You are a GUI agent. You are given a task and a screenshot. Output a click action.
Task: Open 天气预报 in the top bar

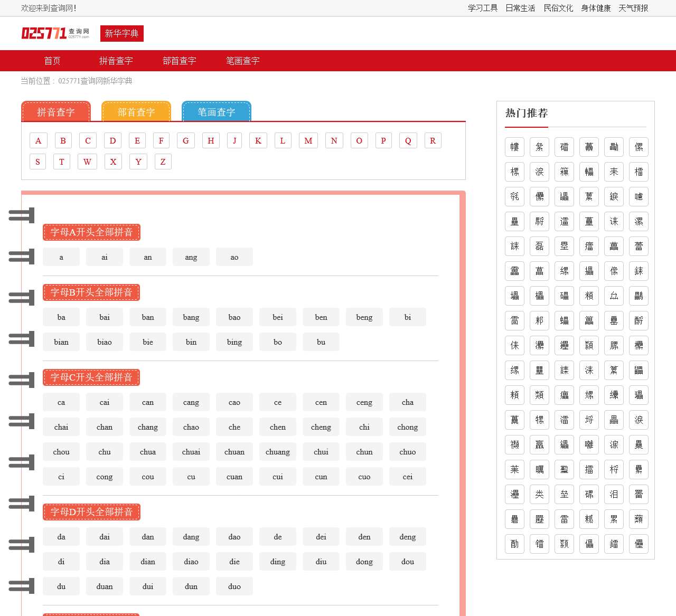pyautogui.click(x=633, y=8)
